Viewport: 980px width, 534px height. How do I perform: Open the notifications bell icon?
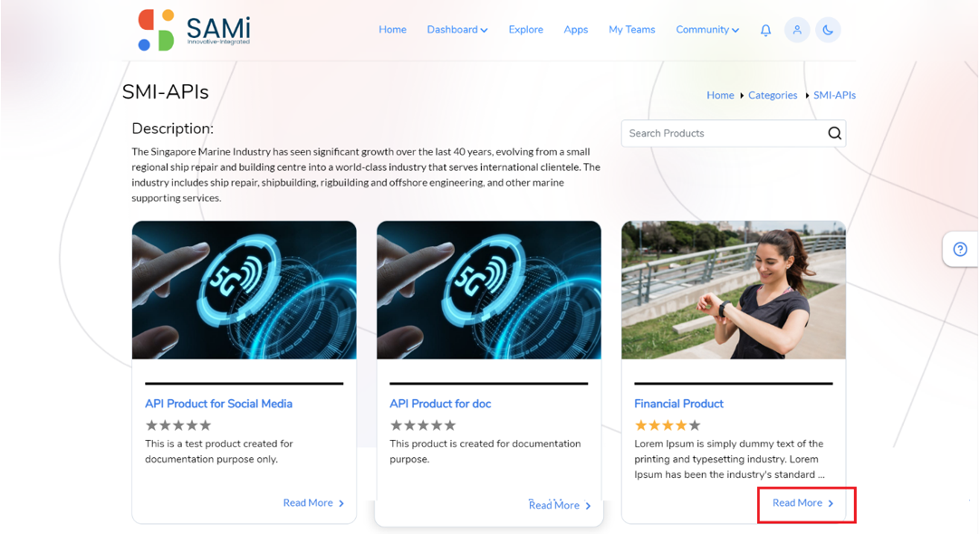point(765,30)
